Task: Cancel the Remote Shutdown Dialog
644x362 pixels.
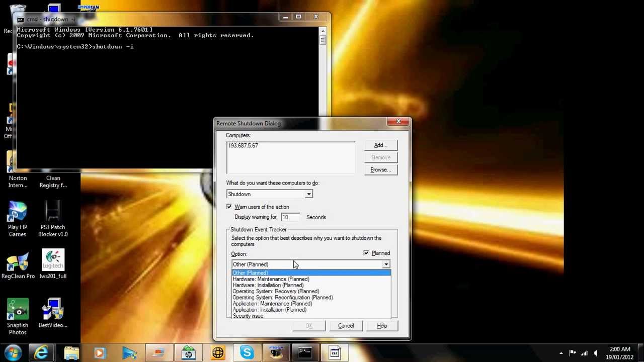Action: pyautogui.click(x=346, y=326)
